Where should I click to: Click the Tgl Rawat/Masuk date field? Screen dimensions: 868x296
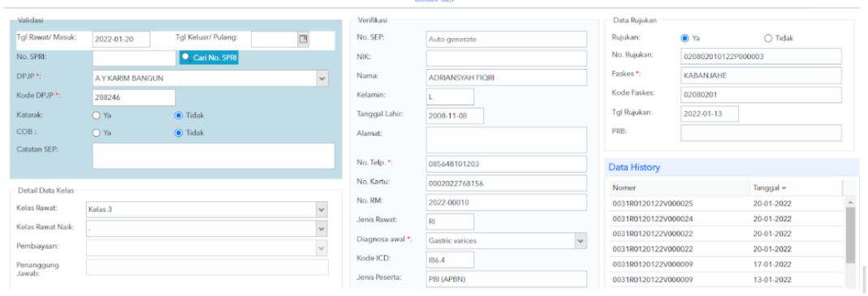coord(121,39)
